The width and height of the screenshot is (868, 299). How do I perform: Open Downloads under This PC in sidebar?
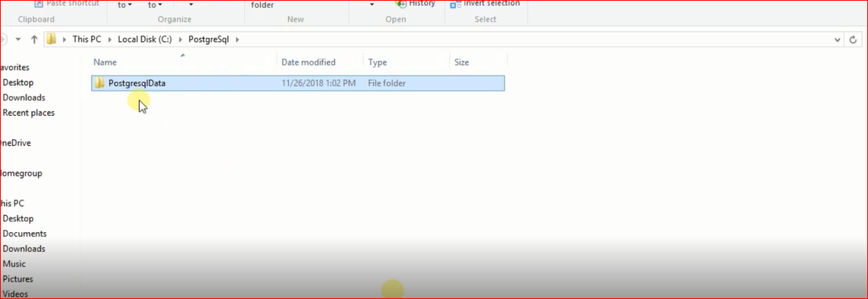pyautogui.click(x=24, y=249)
